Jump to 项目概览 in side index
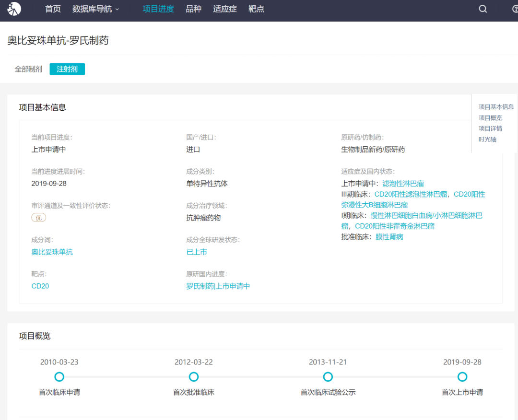 (x=490, y=118)
